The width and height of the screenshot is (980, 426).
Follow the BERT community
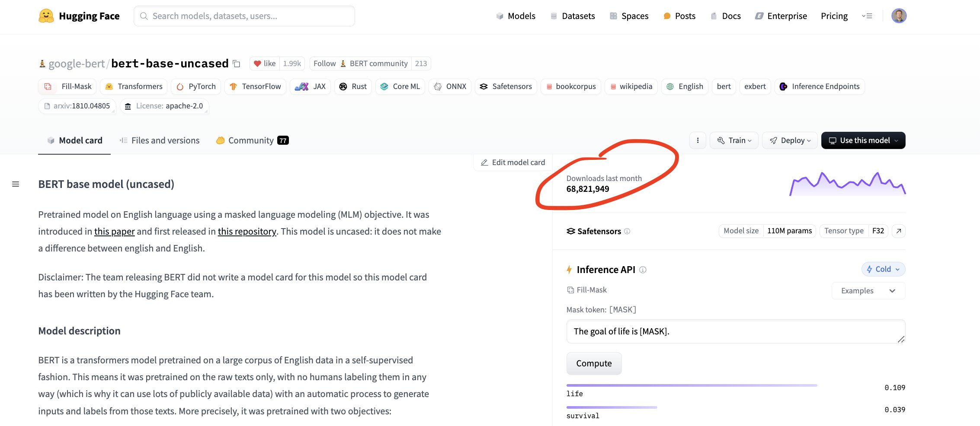point(360,64)
